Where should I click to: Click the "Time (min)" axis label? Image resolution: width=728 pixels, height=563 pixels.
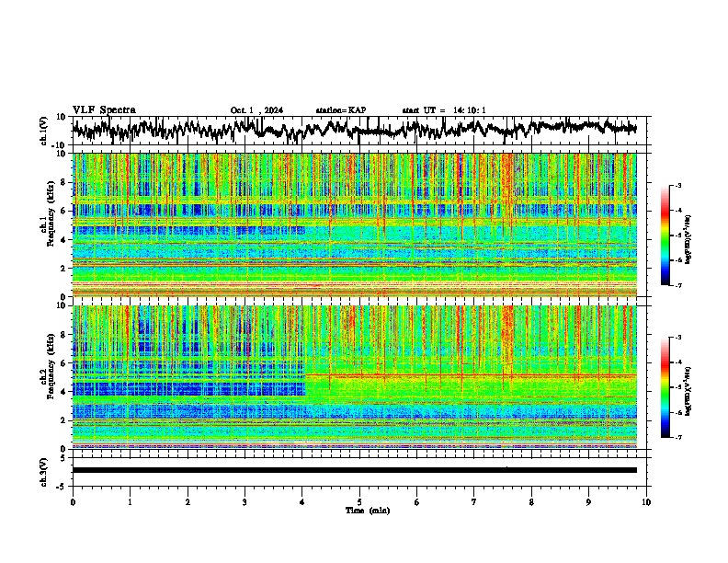pos(368,511)
